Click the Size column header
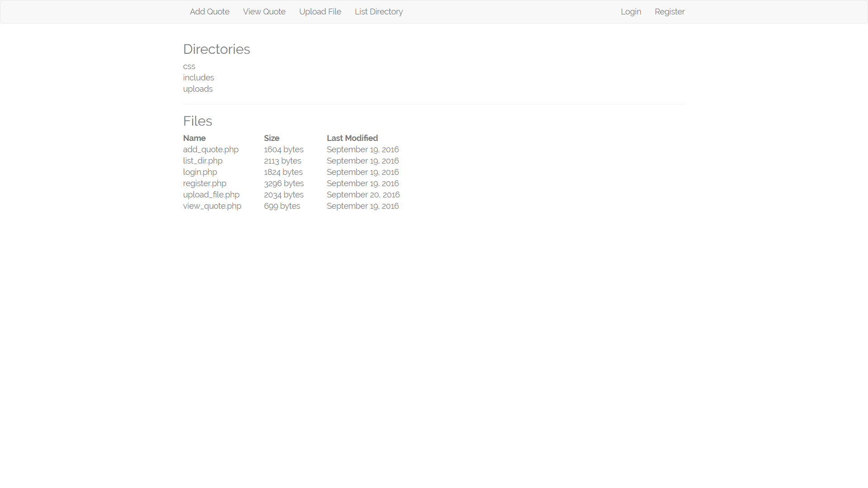The height and width of the screenshot is (488, 868). coord(271,138)
